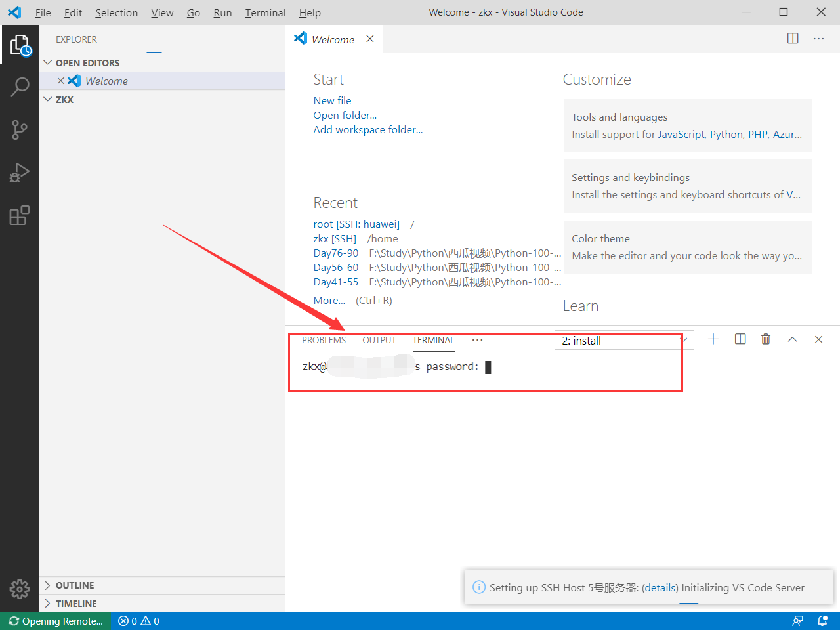
Task: Switch to the OUTPUT panel tab
Action: (379, 340)
